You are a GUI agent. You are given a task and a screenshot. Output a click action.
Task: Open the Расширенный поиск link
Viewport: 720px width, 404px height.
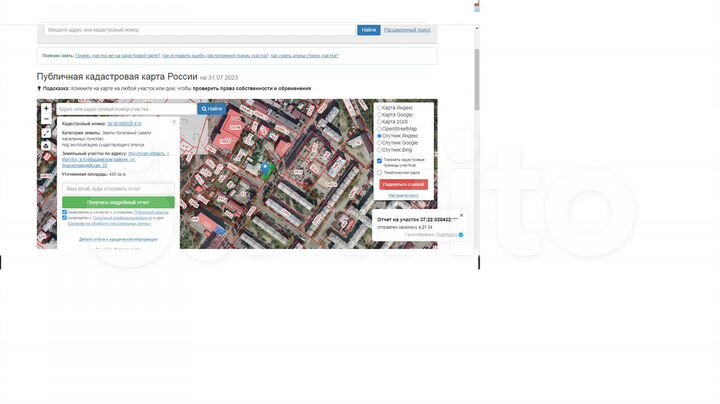coord(408,30)
